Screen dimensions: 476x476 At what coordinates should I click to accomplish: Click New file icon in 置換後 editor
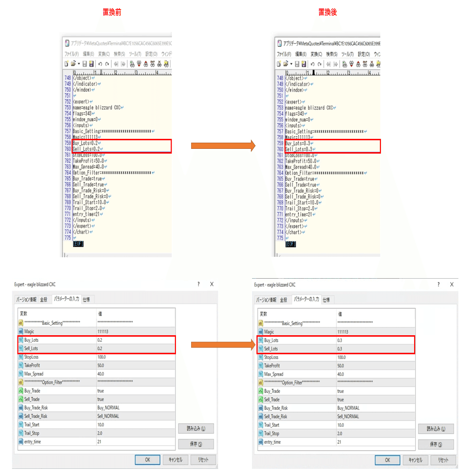[279, 64]
